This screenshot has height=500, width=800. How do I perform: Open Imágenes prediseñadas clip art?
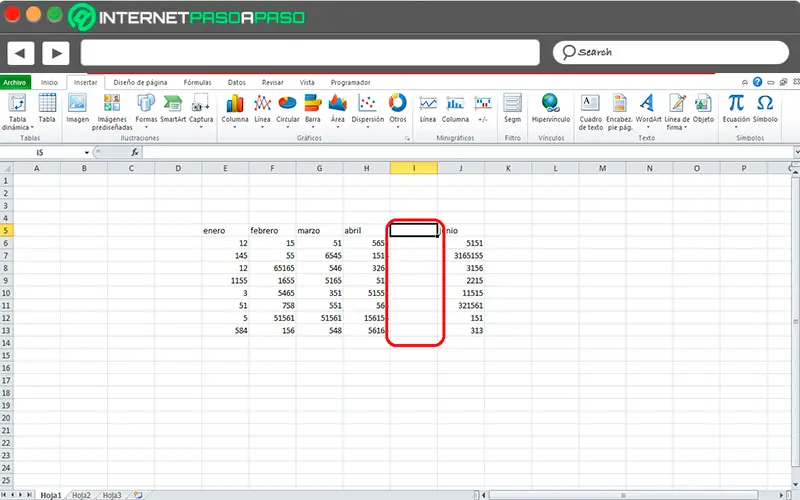112,112
